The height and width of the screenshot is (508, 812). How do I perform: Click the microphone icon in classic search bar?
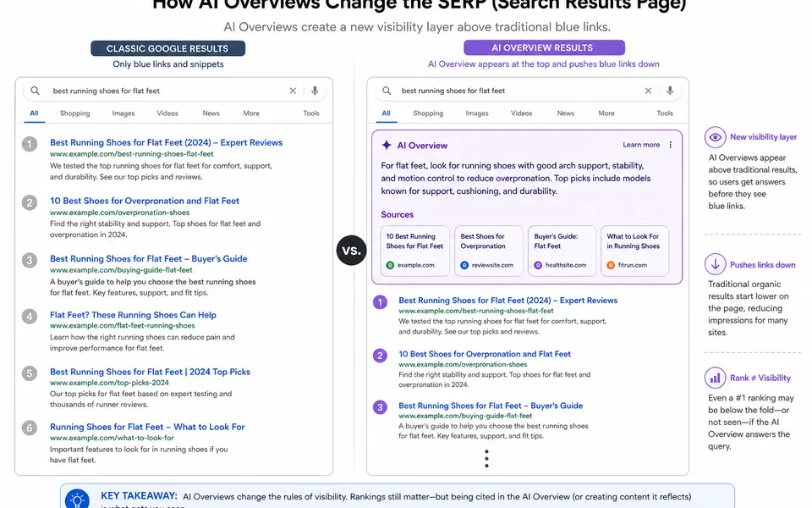[x=315, y=91]
